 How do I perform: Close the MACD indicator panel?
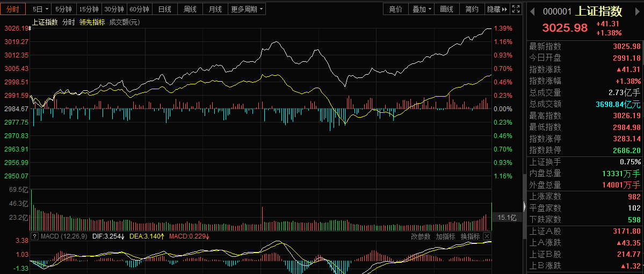pos(487,236)
